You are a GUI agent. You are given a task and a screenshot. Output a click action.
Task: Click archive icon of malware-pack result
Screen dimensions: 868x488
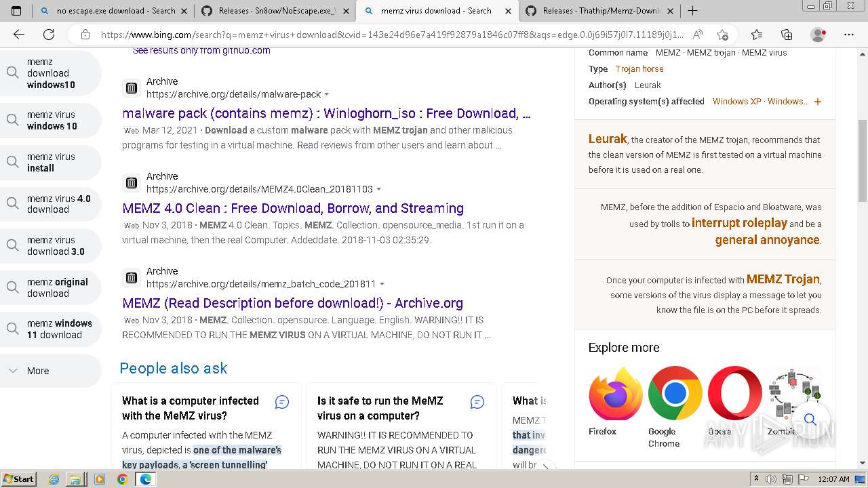[x=132, y=88]
